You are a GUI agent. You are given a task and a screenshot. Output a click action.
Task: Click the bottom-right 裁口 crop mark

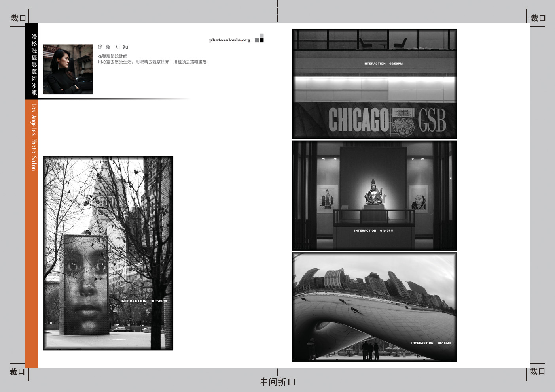(x=538, y=371)
